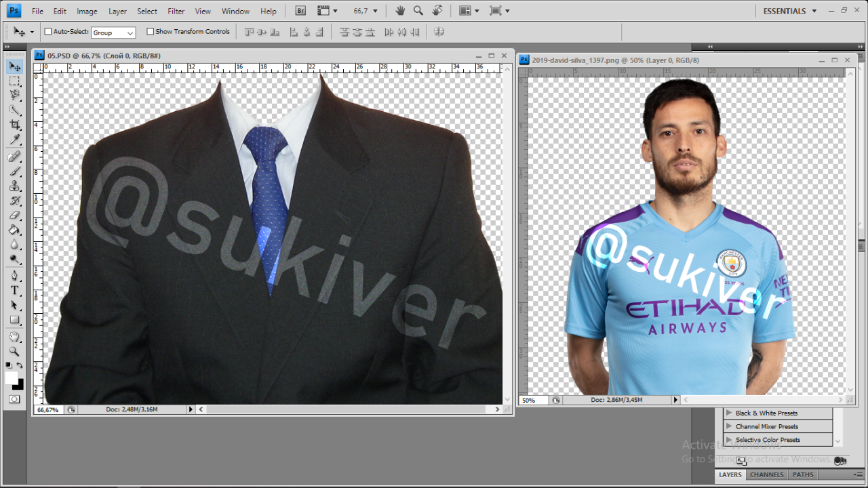Enable the Auto-Select checkbox
868x488 pixels.
pos(48,31)
